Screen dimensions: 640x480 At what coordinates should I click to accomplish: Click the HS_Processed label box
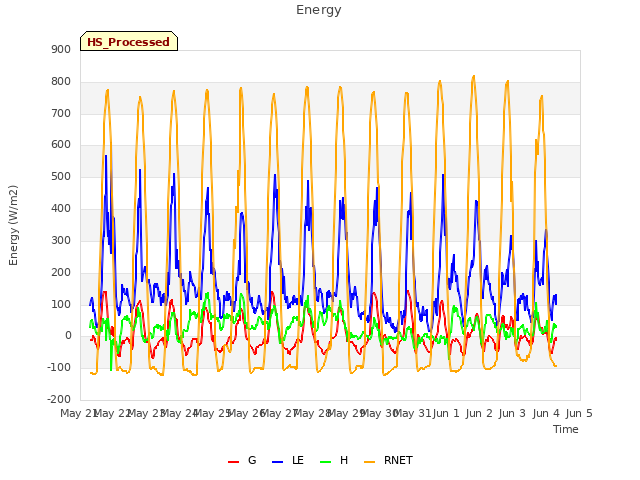point(129,41)
